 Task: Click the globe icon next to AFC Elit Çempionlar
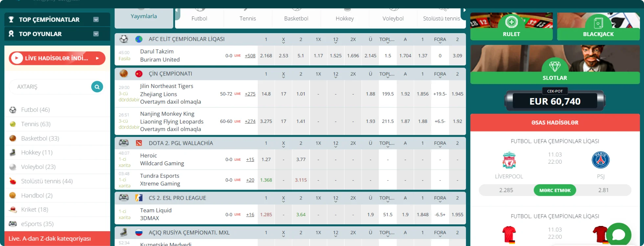[x=139, y=39]
